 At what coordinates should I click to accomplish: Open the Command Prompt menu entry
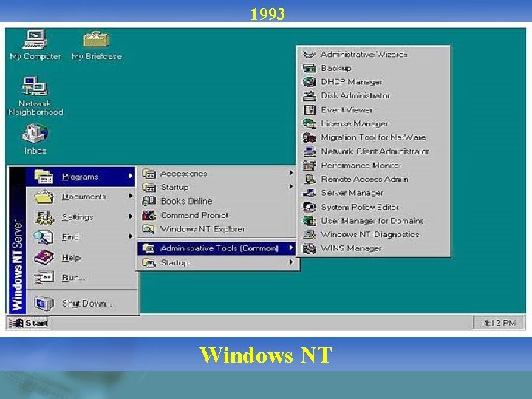tap(217, 215)
